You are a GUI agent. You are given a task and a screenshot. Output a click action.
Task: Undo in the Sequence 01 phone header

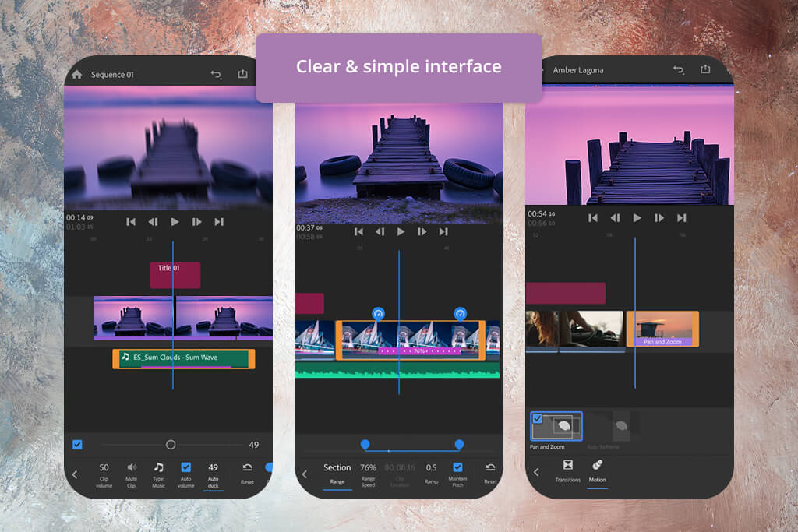tap(217, 75)
